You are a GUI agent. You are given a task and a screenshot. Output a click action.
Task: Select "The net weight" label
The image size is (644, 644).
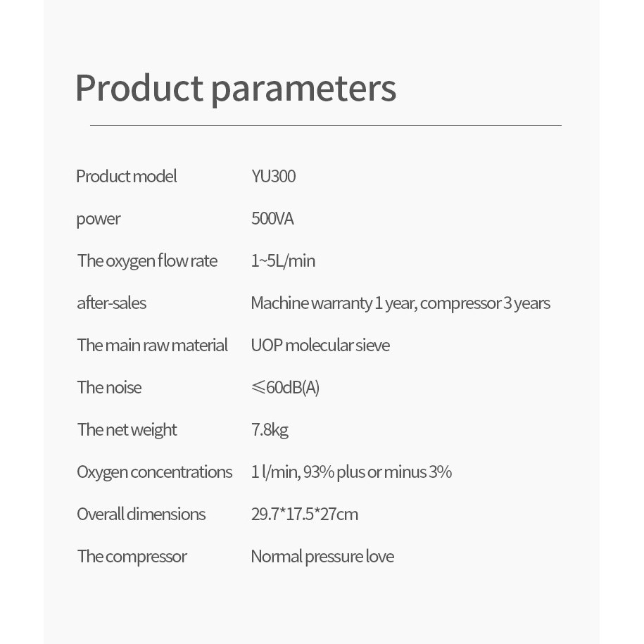click(x=127, y=430)
